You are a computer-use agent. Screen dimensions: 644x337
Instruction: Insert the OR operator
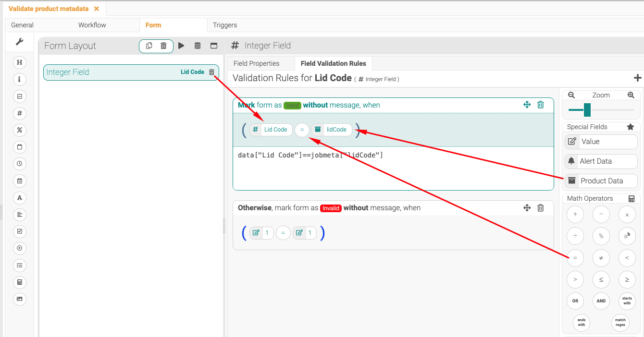tap(575, 301)
